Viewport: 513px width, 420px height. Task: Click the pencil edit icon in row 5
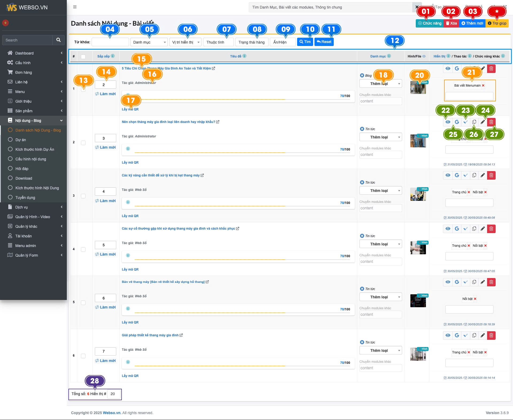tap(483, 282)
